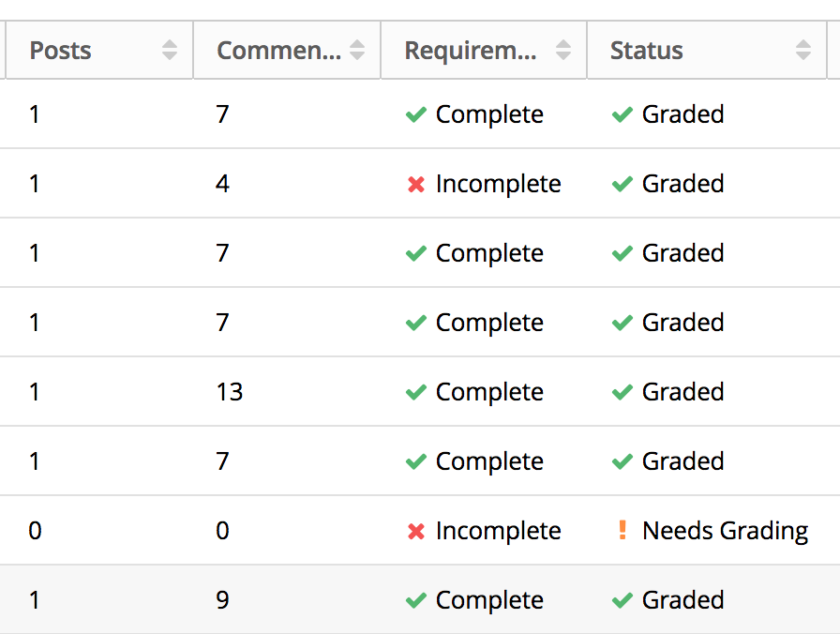Open the Needs Grading status text
The width and height of the screenshot is (840, 634).
(725, 531)
